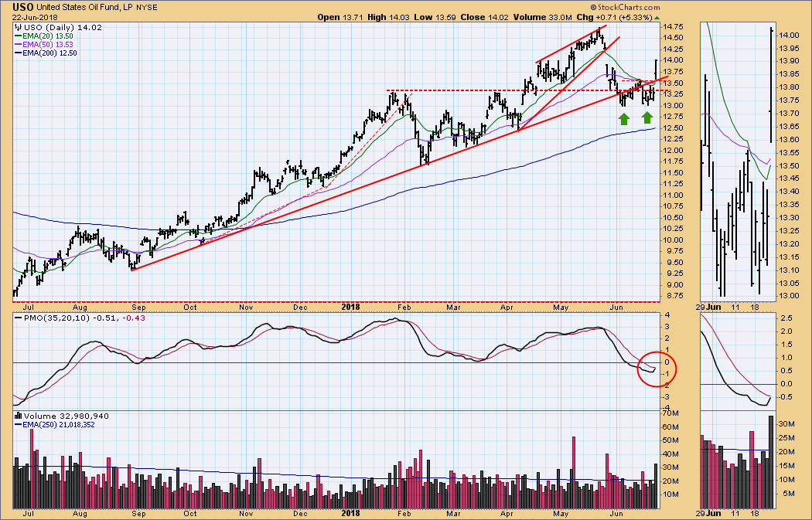Click the "2.5" zoom PMO axis label
This screenshot has height=520, width=812.
click(x=786, y=318)
